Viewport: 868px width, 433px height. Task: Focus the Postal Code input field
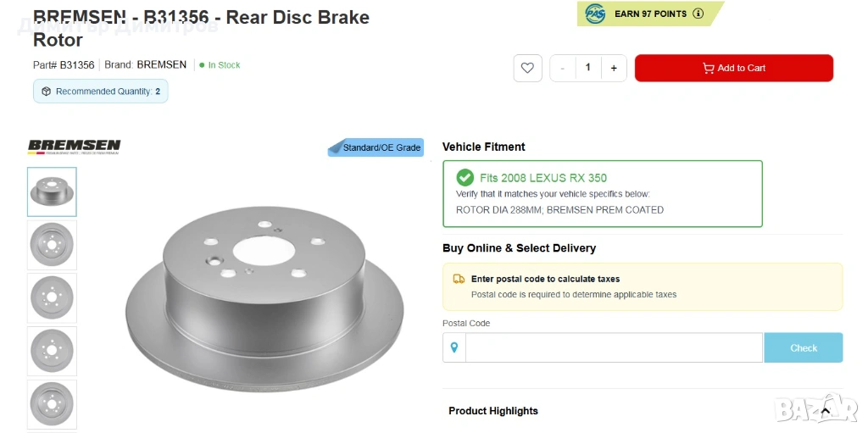614,347
